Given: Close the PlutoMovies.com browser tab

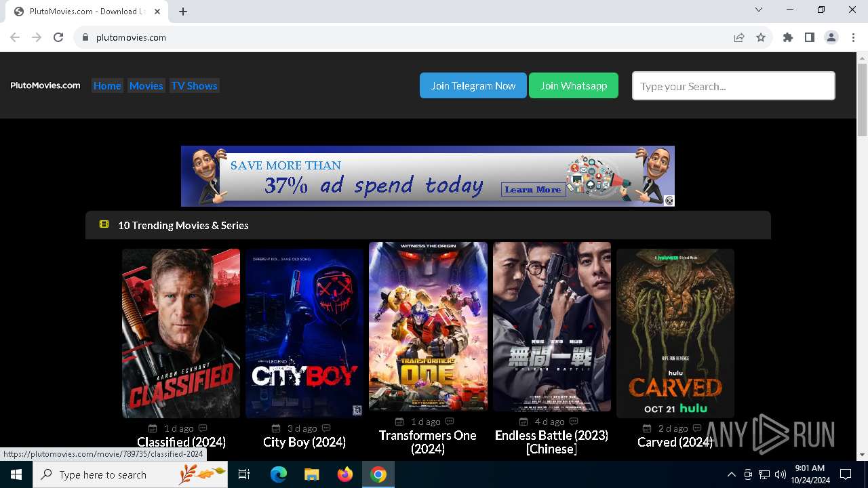Looking at the screenshot, I should (157, 12).
